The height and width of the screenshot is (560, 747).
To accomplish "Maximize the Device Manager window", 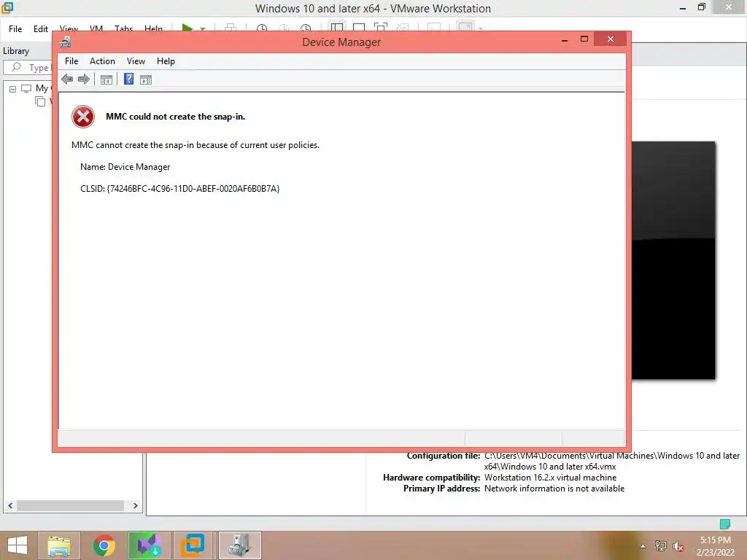I will tap(584, 39).
